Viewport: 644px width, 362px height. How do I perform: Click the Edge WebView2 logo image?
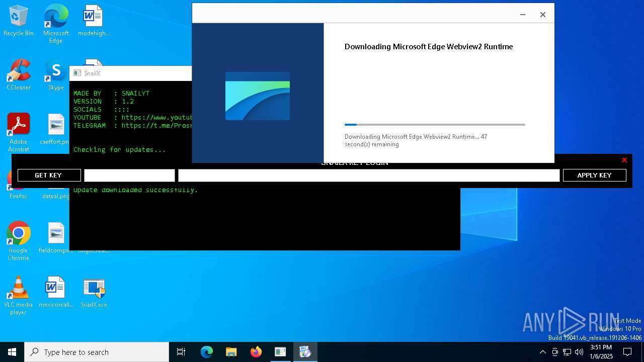tap(258, 96)
